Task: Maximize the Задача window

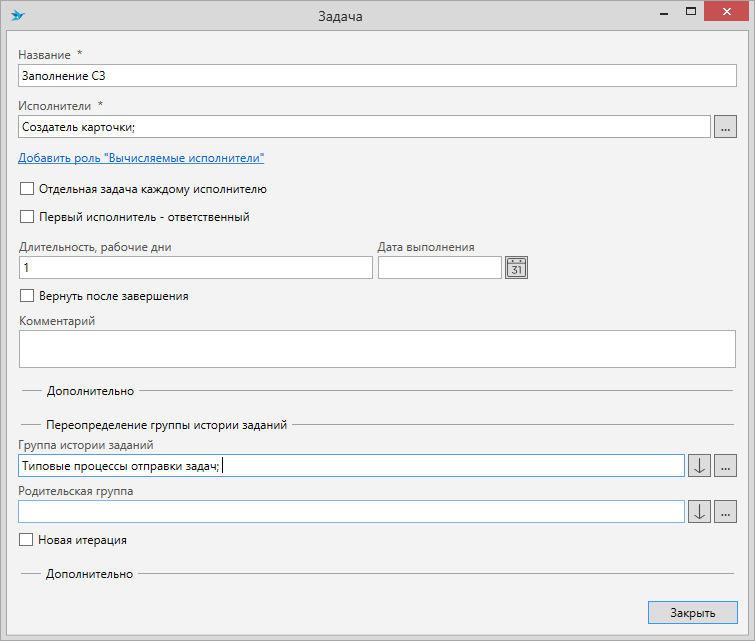Action: point(691,12)
